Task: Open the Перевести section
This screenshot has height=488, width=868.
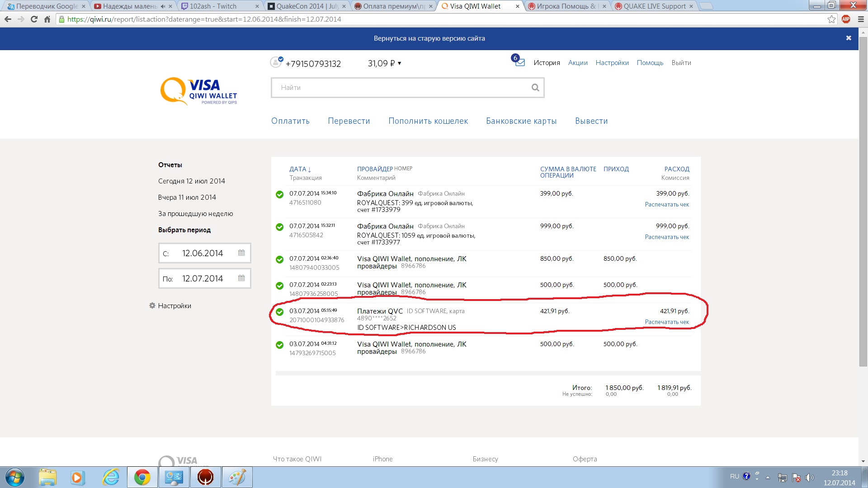Action: point(349,121)
